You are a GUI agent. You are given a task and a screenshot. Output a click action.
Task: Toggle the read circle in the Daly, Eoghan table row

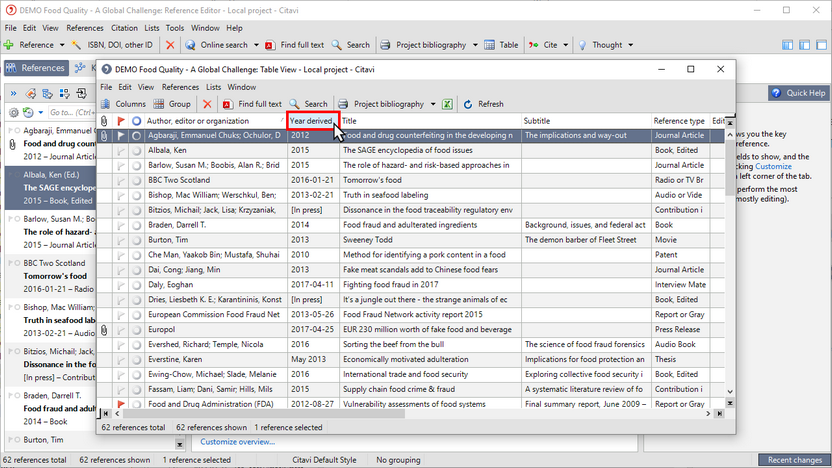click(x=136, y=285)
